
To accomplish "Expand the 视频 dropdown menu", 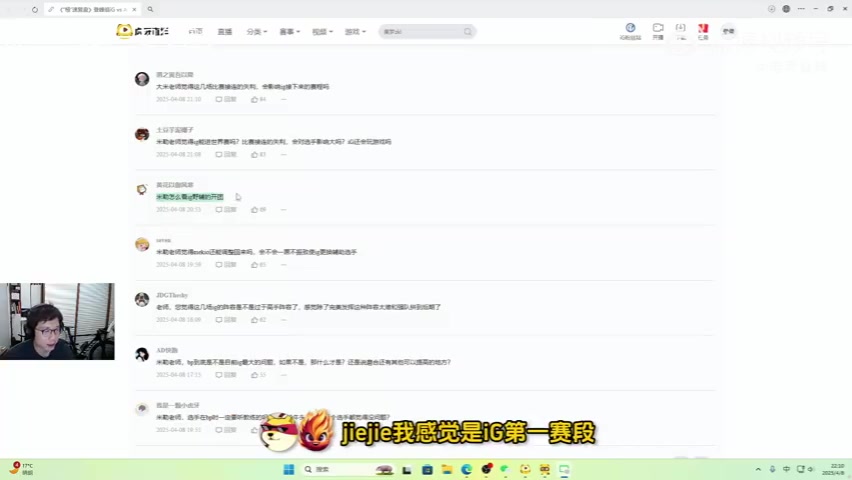I will tap(320, 31).
